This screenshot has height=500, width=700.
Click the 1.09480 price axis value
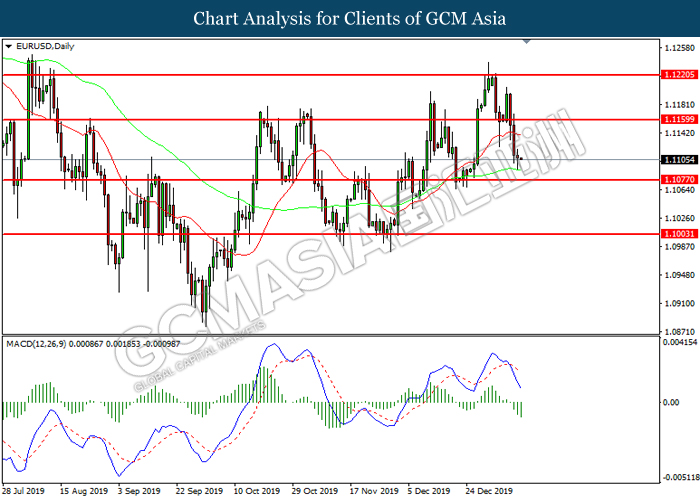(x=679, y=275)
